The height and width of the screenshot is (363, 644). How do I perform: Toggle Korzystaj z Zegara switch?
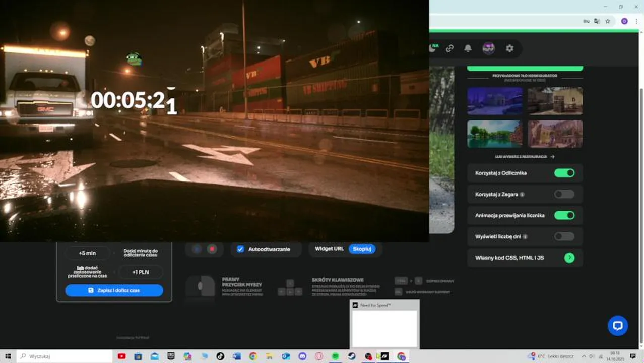564,194
